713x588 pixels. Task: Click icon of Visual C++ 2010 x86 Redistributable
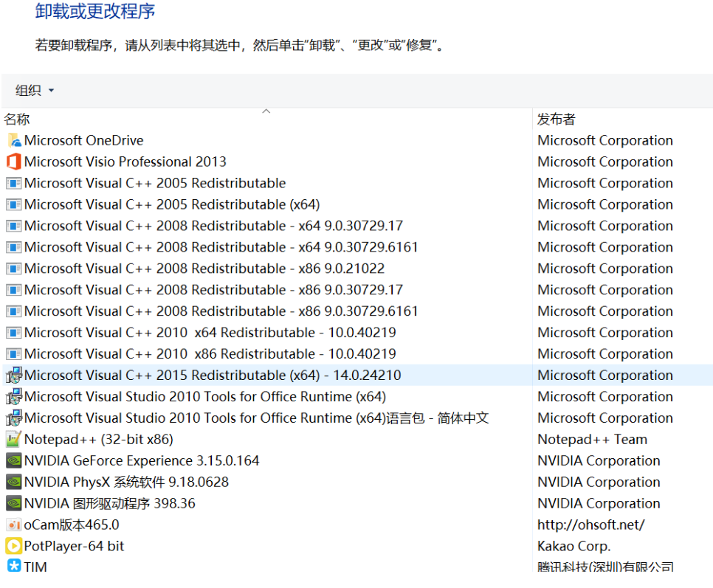click(13, 354)
